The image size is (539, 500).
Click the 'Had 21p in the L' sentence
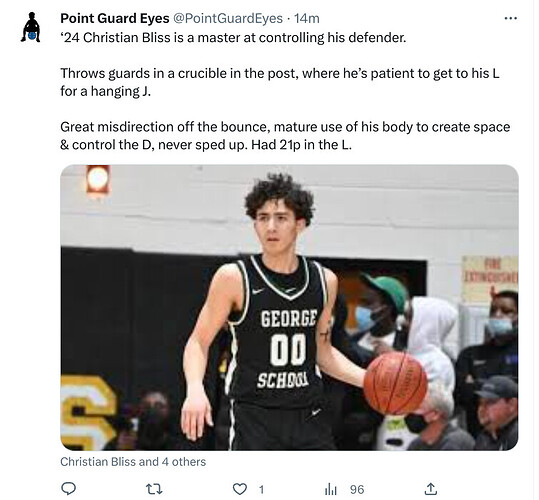tap(301, 145)
